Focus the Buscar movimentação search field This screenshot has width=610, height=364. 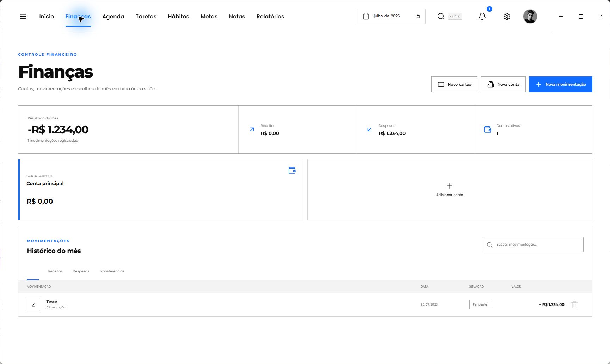pos(532,245)
